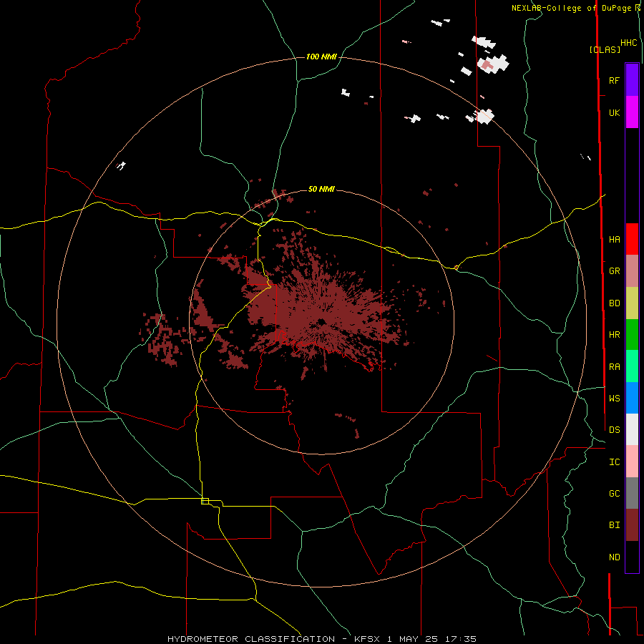Click the GR legend label
Screen dimensions: 644x644
(x=614, y=271)
